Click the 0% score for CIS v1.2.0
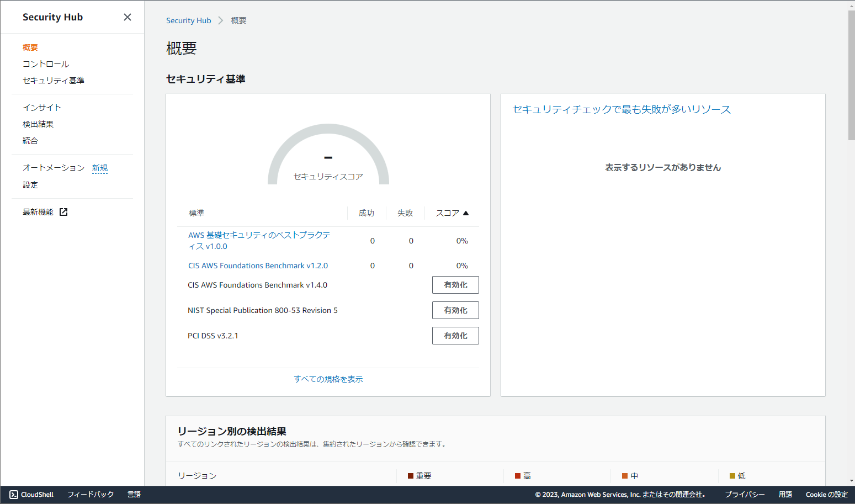 click(x=462, y=266)
